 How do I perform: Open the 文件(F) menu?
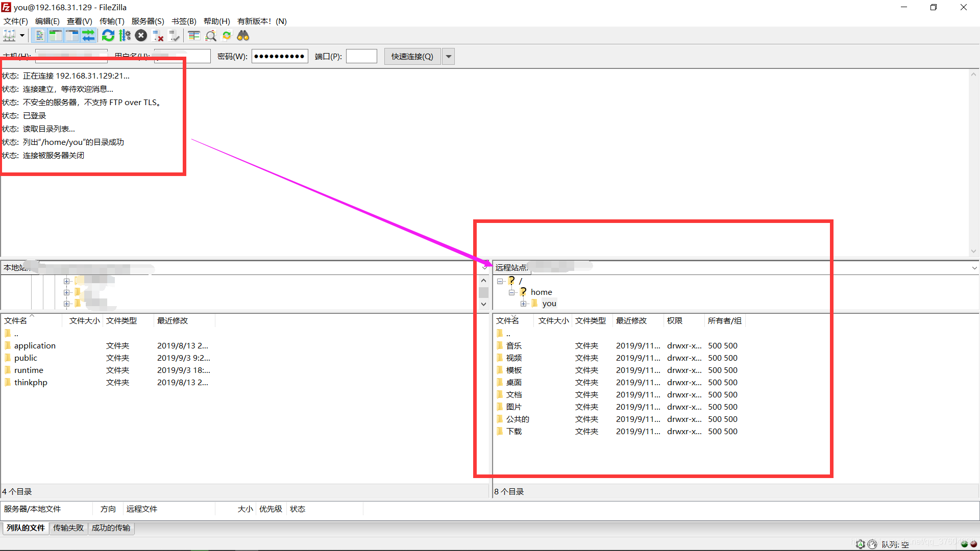[16, 21]
